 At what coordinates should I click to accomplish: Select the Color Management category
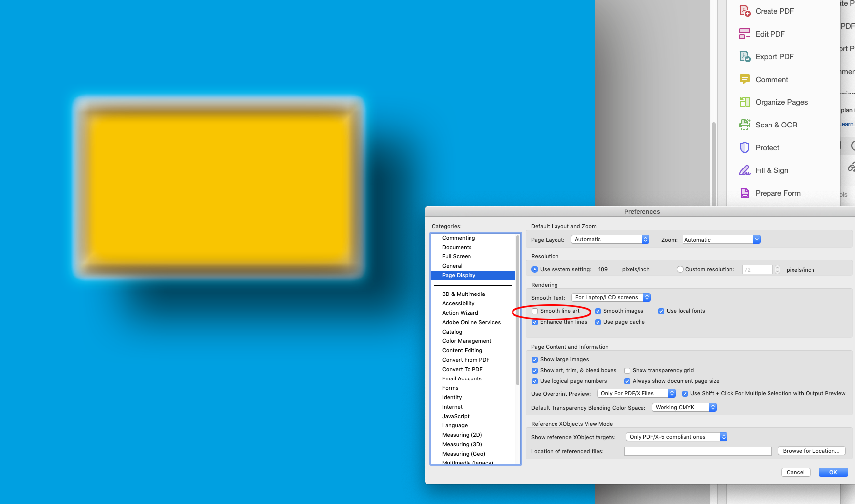click(466, 341)
